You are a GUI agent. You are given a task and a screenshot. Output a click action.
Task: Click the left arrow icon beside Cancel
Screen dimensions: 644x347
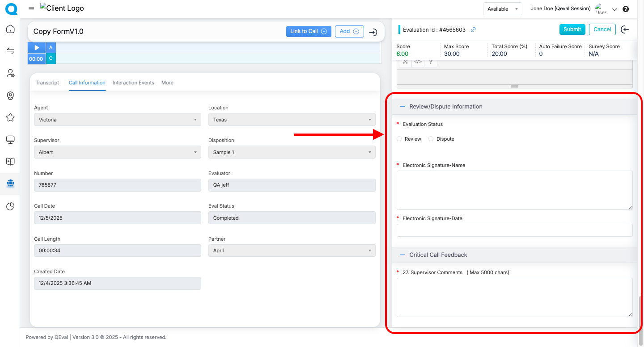625,29
